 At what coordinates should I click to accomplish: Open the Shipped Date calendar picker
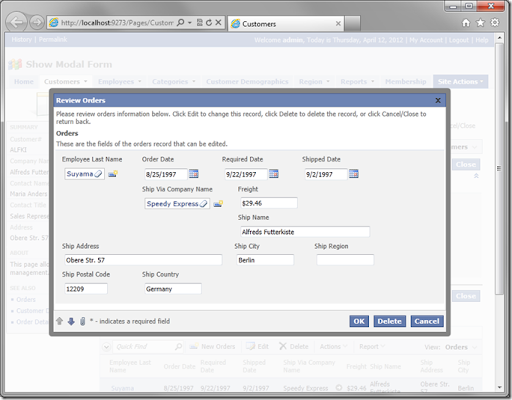[x=354, y=174]
